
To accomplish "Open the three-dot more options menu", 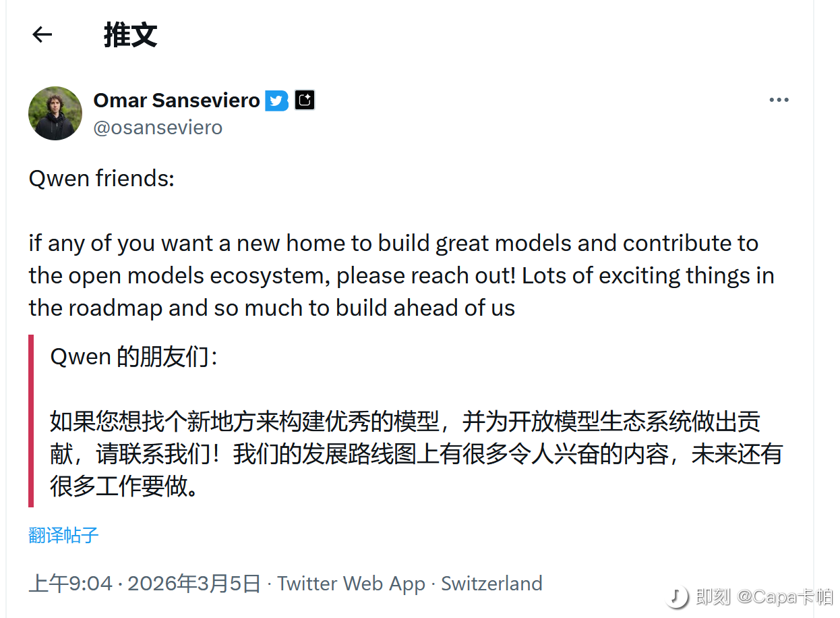I will 779,101.
